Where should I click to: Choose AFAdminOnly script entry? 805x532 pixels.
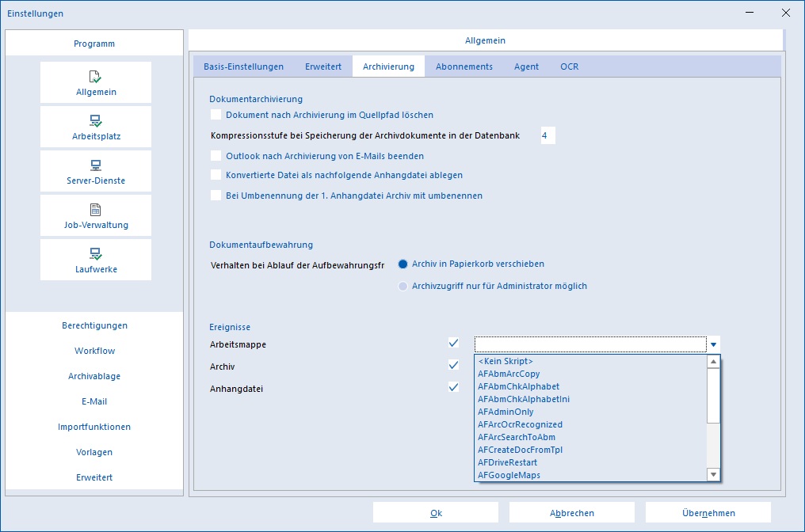pos(590,412)
